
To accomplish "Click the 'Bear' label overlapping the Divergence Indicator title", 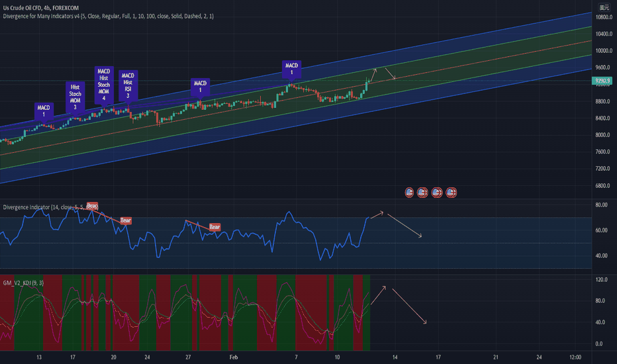I will [x=91, y=205].
